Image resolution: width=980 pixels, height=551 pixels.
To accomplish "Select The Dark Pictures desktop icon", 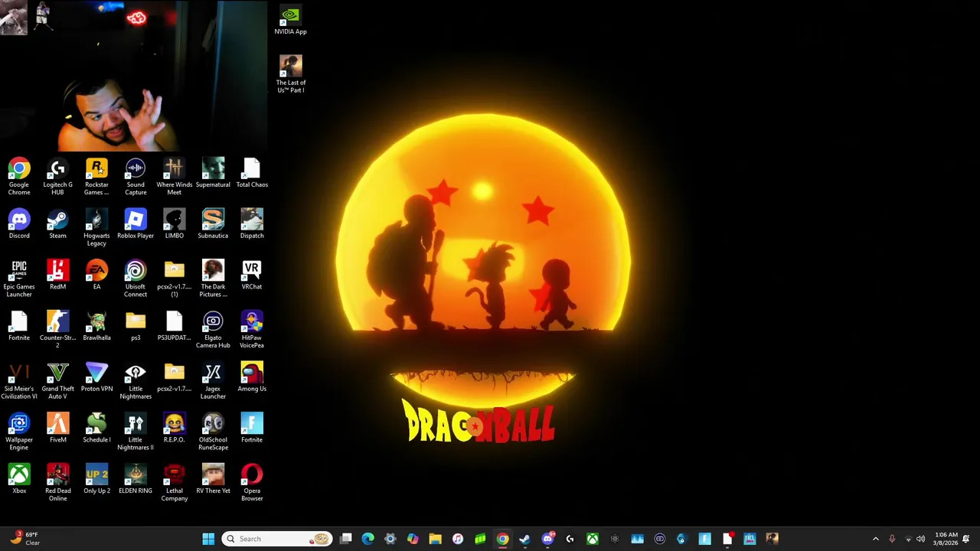I will 213,279.
